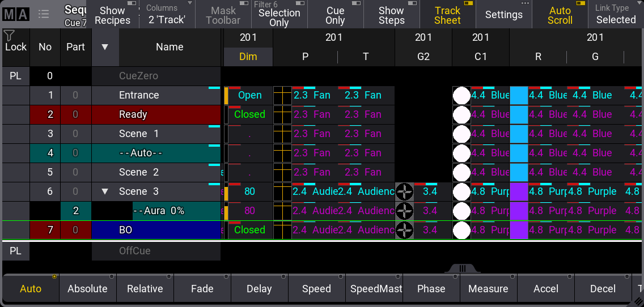Open the hamburger menu next to MA logo
Viewport: 644px width, 307px height.
click(x=43, y=14)
